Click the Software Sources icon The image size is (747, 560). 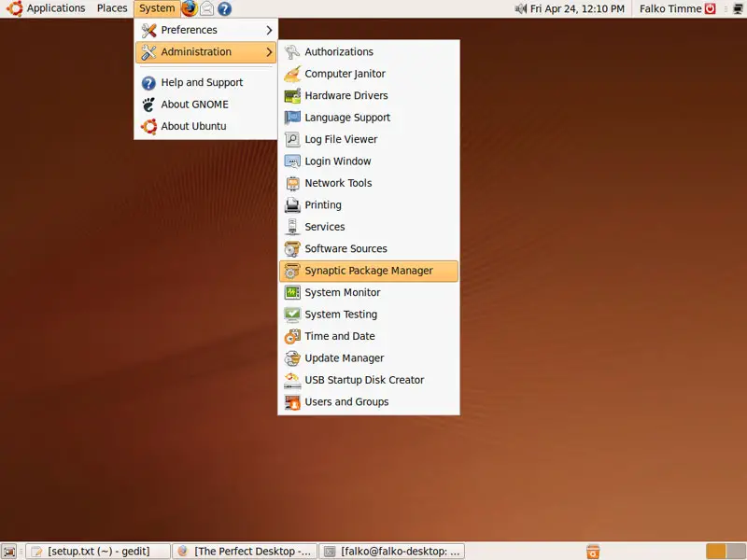coord(292,249)
